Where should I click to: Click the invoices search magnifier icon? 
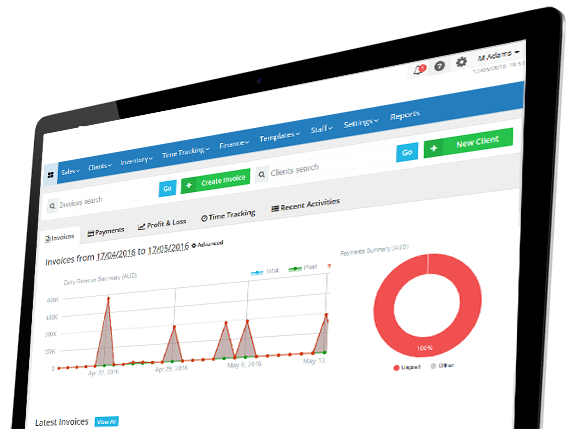pos(52,206)
